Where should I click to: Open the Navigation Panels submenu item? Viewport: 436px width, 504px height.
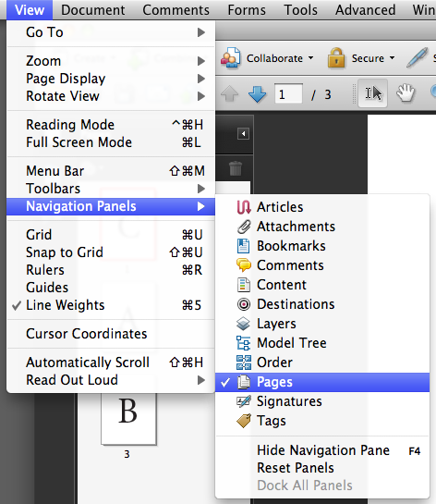point(111,206)
